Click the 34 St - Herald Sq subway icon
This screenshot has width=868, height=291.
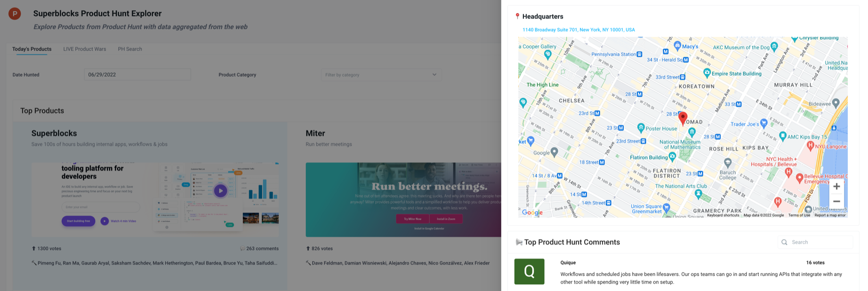(x=686, y=60)
